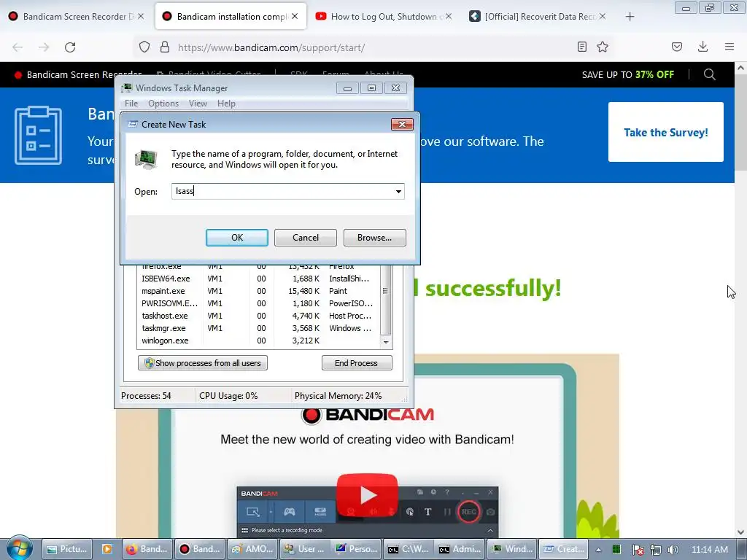Click the network tray icon

pos(656,550)
